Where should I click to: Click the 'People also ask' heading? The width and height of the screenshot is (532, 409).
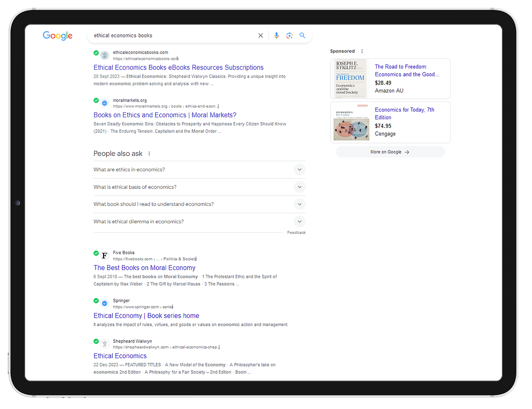click(118, 154)
